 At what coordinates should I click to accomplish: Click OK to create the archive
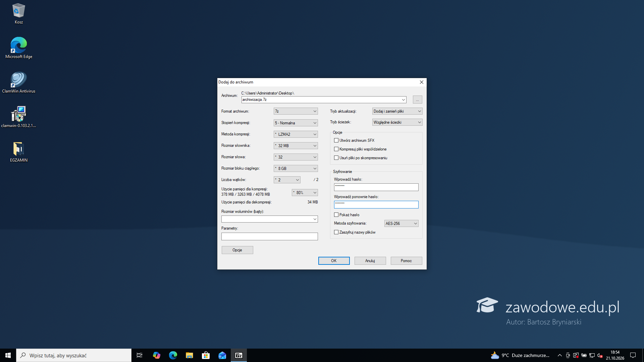(334, 261)
